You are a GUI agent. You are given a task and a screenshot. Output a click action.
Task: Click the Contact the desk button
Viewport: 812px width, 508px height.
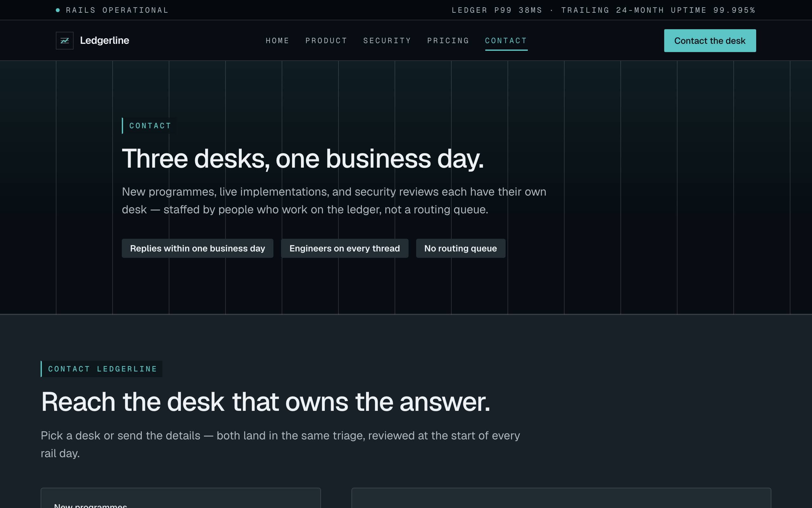710,41
